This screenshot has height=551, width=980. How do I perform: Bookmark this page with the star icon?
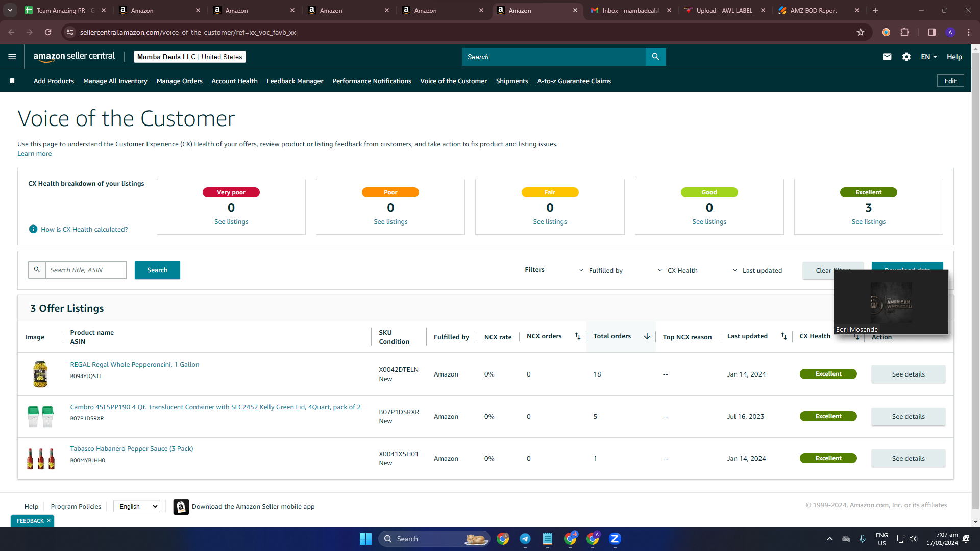click(861, 32)
